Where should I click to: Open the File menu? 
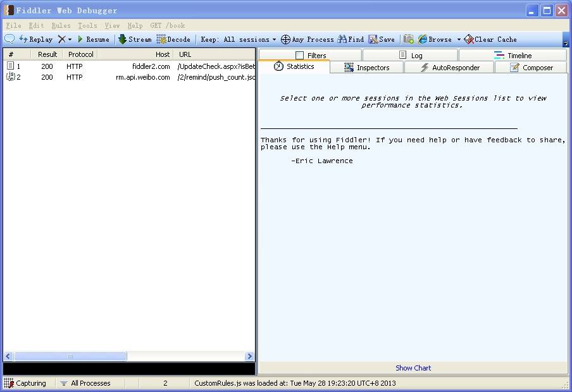(x=13, y=25)
